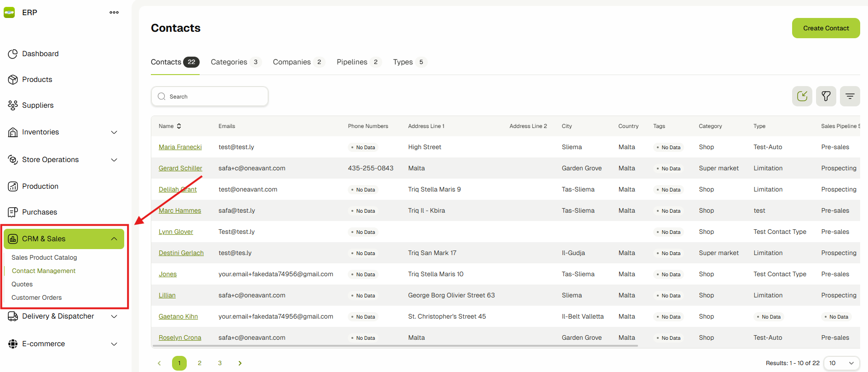Open the filter funnel icon button
Screen dimensions: 868x372
[826, 96]
